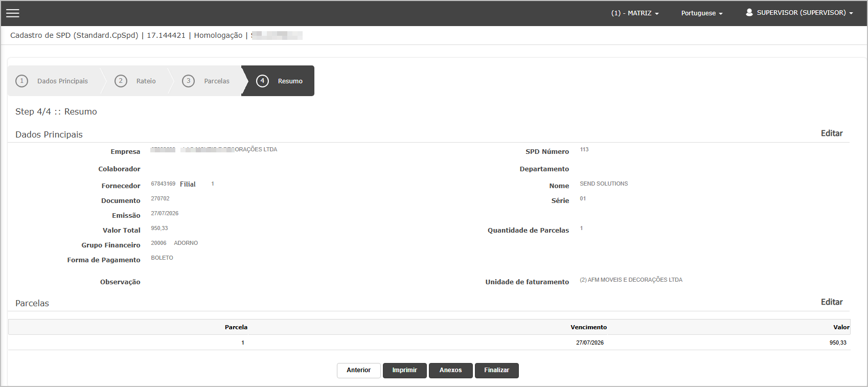Click Unidade de faturamento value AFM MOVEIS
This screenshot has width=868, height=387.
(631, 280)
